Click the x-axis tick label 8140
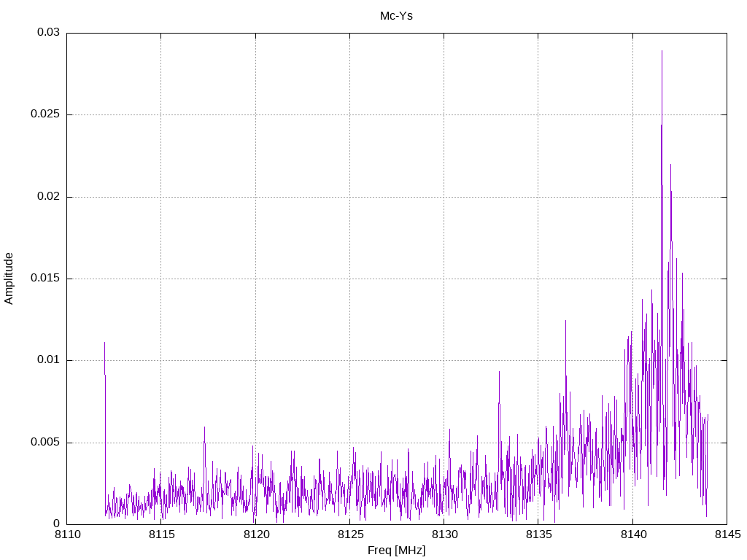The width and height of the screenshot is (747, 560). click(x=633, y=534)
